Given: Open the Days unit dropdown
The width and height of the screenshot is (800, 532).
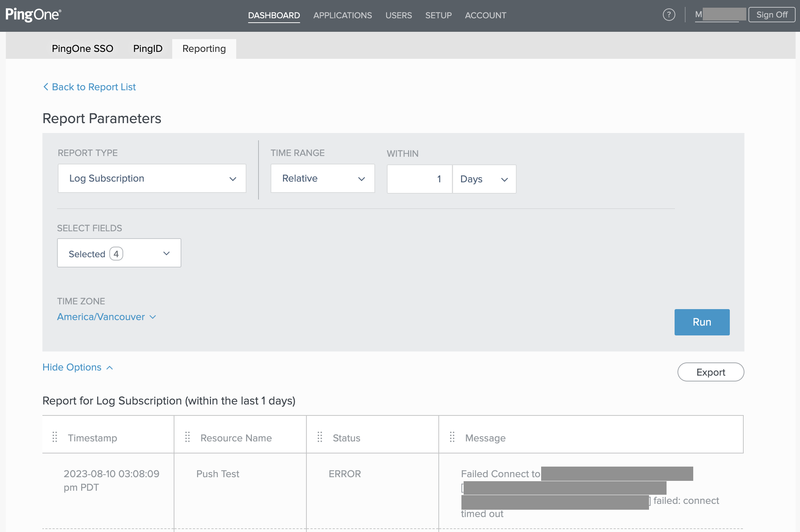Looking at the screenshot, I should [x=484, y=179].
